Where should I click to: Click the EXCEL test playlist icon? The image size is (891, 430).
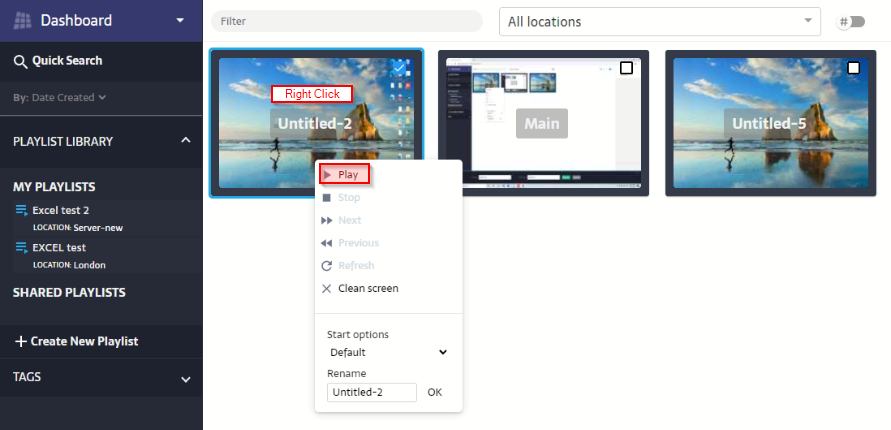pyautogui.click(x=21, y=247)
